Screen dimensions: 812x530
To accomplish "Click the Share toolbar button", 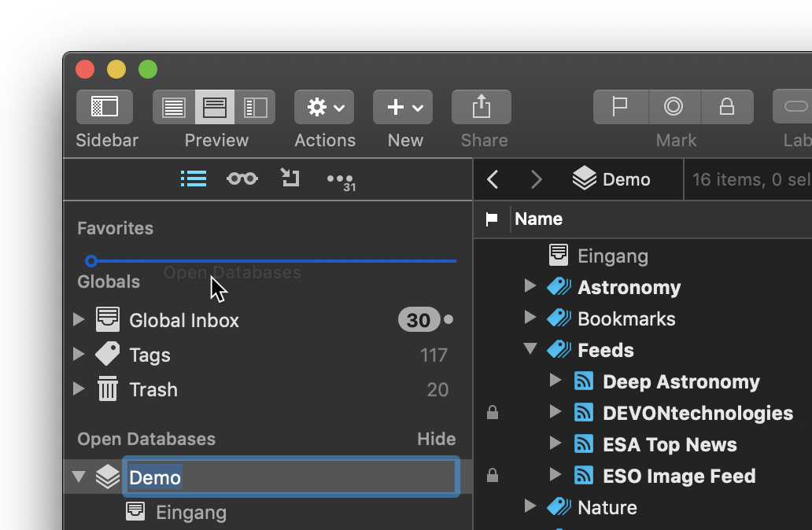I will click(x=482, y=107).
